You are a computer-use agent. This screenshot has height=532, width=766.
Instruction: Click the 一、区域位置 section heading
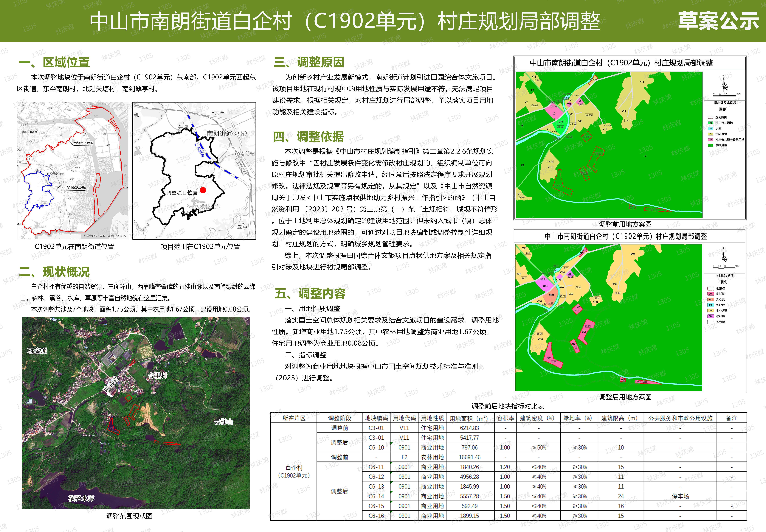tap(55, 62)
